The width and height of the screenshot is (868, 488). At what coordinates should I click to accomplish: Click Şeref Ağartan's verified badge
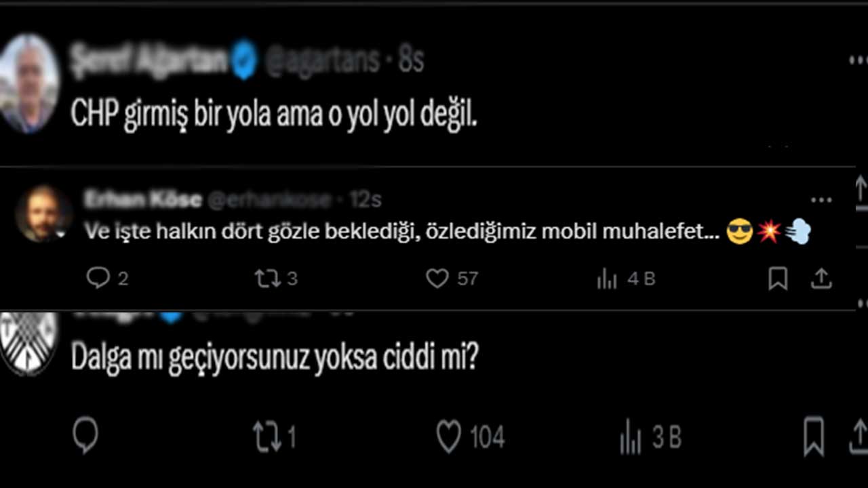coord(244,60)
